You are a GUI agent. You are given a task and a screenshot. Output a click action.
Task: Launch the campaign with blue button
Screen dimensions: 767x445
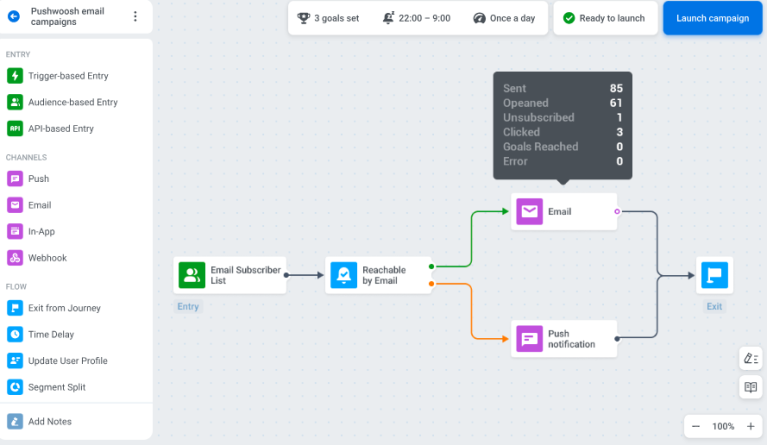(x=712, y=18)
